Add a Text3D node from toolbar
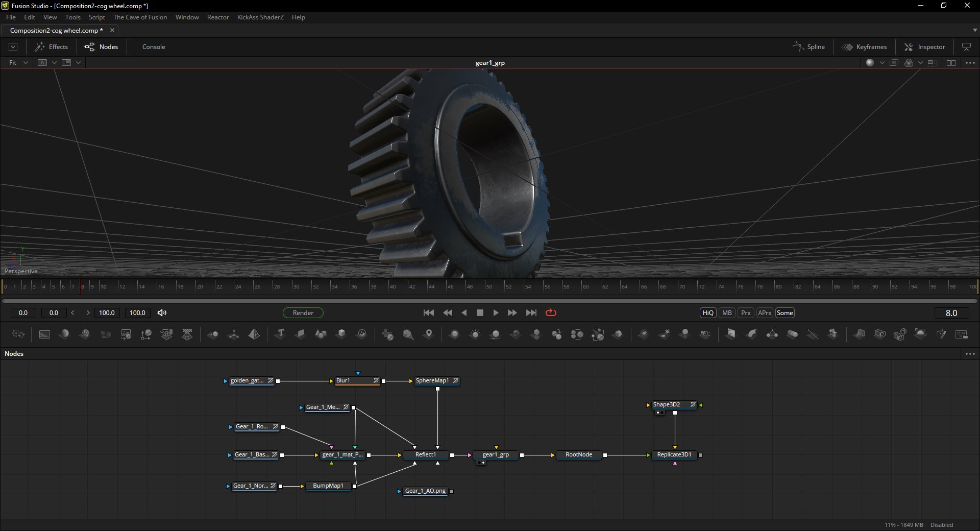 click(280, 334)
